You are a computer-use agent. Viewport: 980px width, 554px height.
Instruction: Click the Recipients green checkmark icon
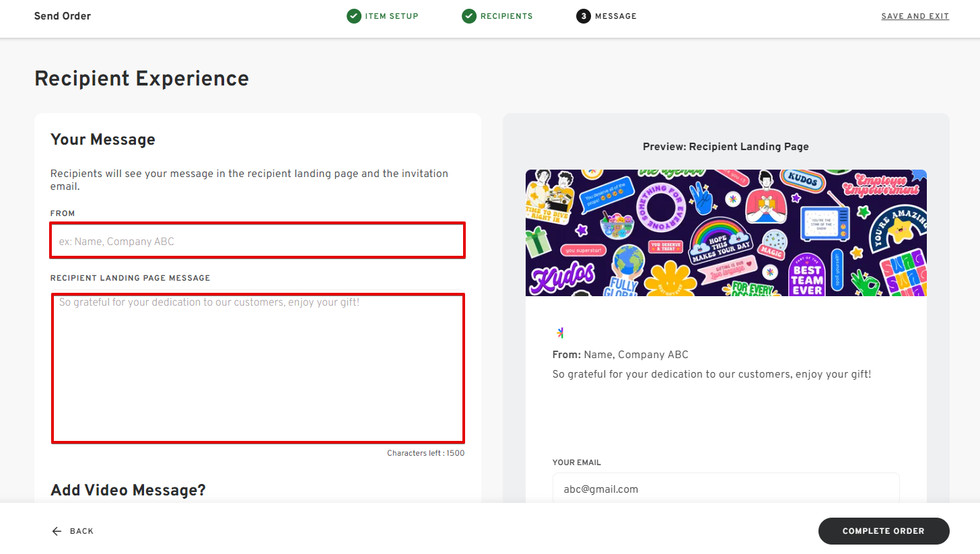(469, 16)
